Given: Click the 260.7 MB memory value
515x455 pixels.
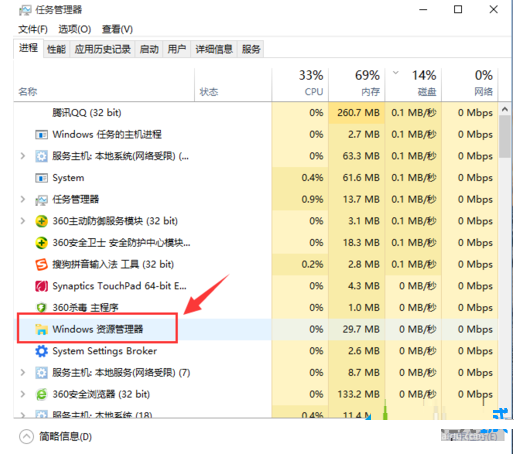Looking at the screenshot, I should pos(358,113).
